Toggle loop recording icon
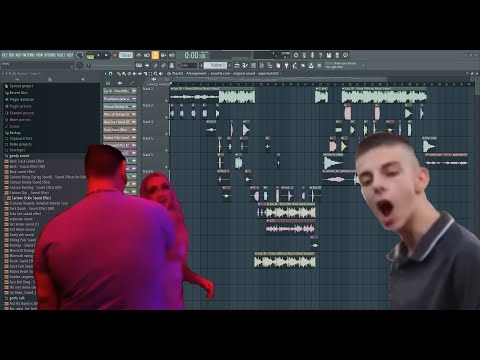The height and width of the screenshot is (360, 480). tap(172, 55)
